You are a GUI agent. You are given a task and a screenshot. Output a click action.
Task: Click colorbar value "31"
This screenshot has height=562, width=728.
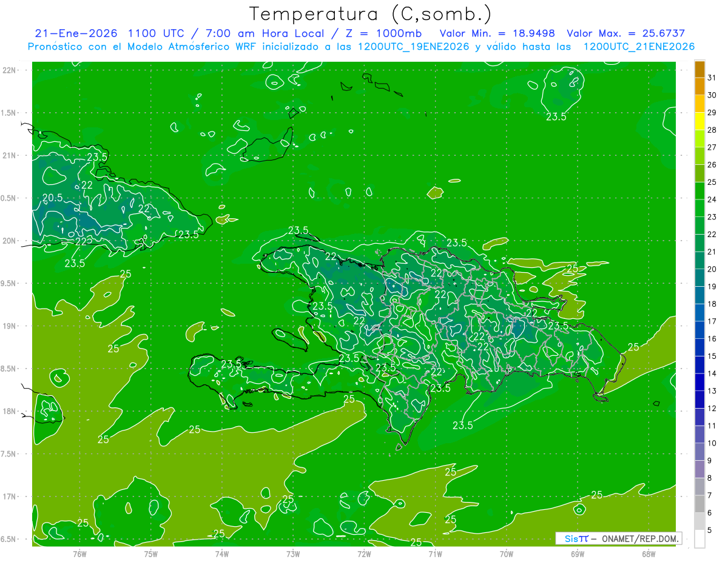tap(712, 78)
